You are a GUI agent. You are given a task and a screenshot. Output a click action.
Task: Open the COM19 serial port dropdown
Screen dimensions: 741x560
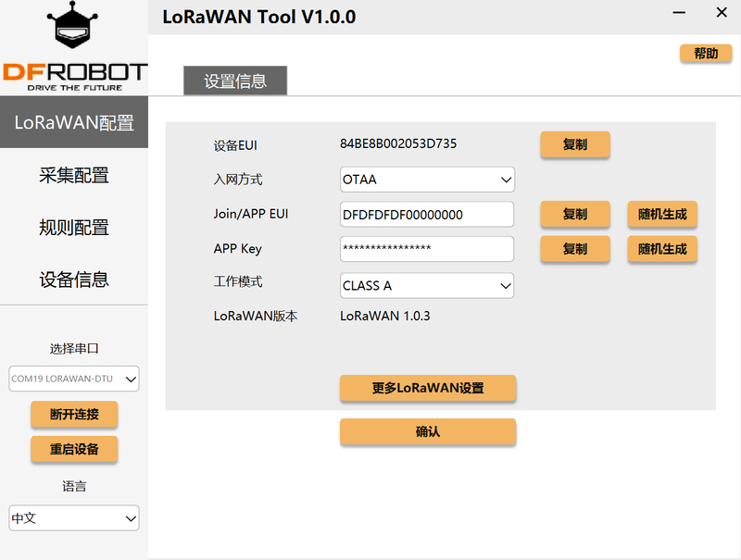pos(74,378)
